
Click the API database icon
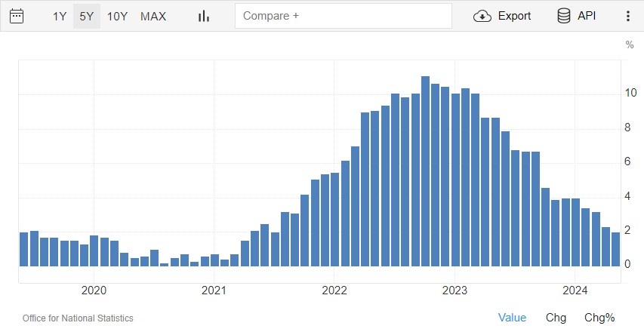point(563,16)
